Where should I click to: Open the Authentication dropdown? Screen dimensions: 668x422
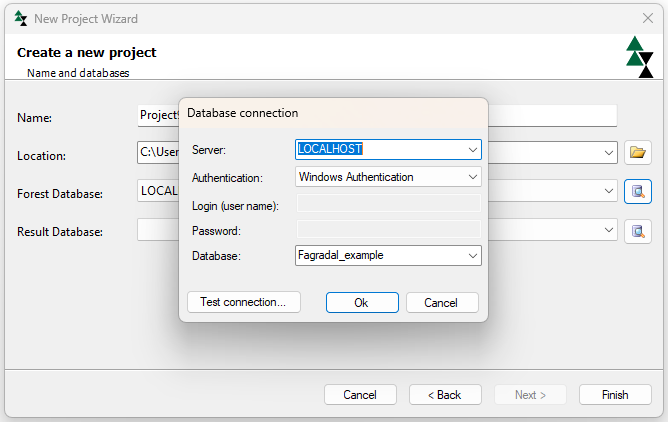[x=473, y=177]
